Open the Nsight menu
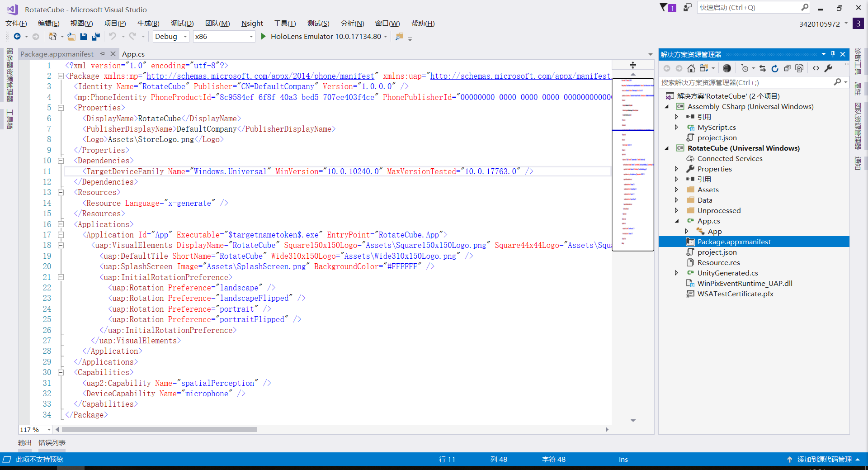This screenshot has height=470, width=868. tap(252, 24)
